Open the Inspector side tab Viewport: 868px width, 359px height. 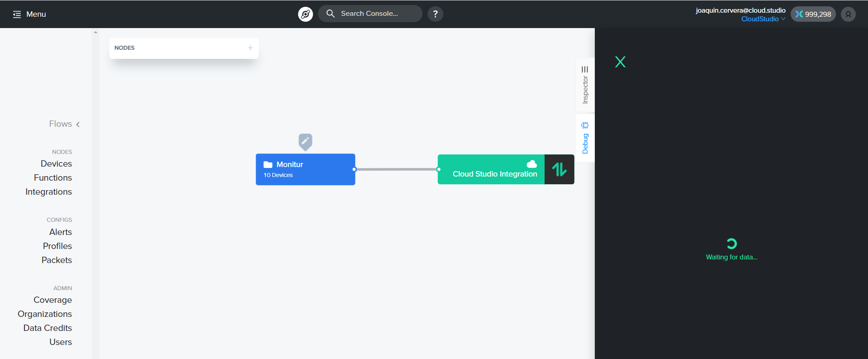point(585,85)
